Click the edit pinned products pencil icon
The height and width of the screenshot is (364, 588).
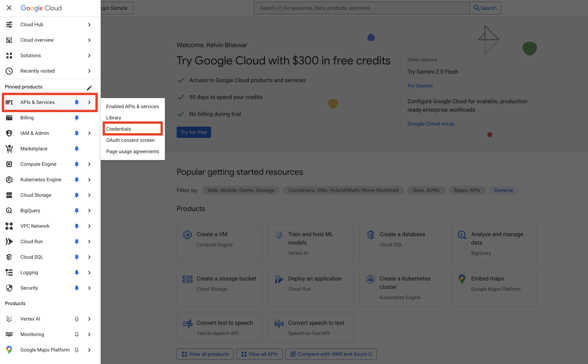click(89, 88)
